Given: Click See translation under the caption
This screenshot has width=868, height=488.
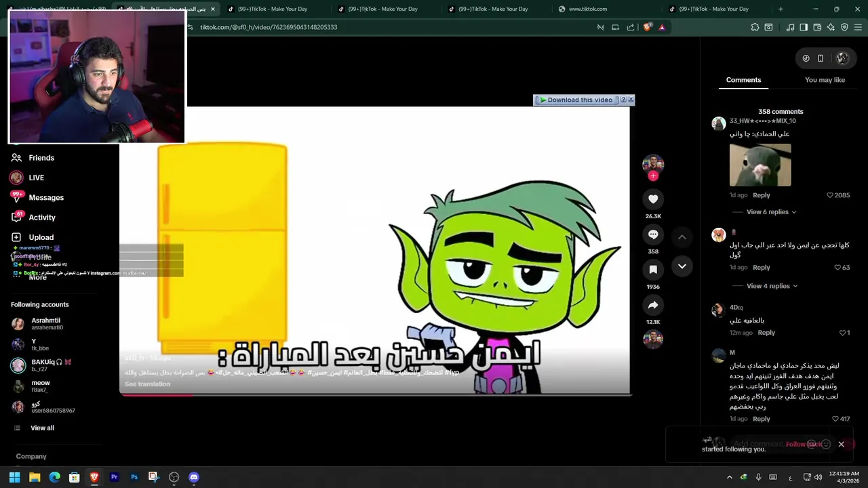Looking at the screenshot, I should point(147,384).
